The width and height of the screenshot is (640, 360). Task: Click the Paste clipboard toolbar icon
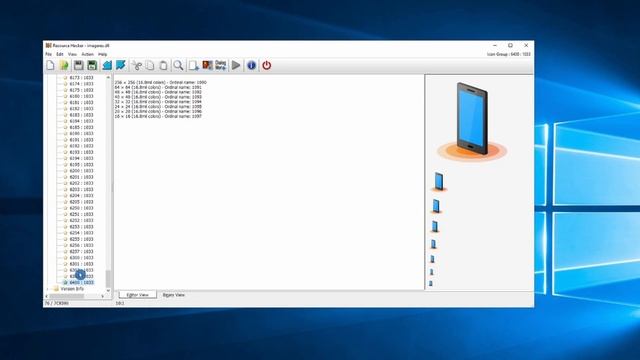[163, 65]
